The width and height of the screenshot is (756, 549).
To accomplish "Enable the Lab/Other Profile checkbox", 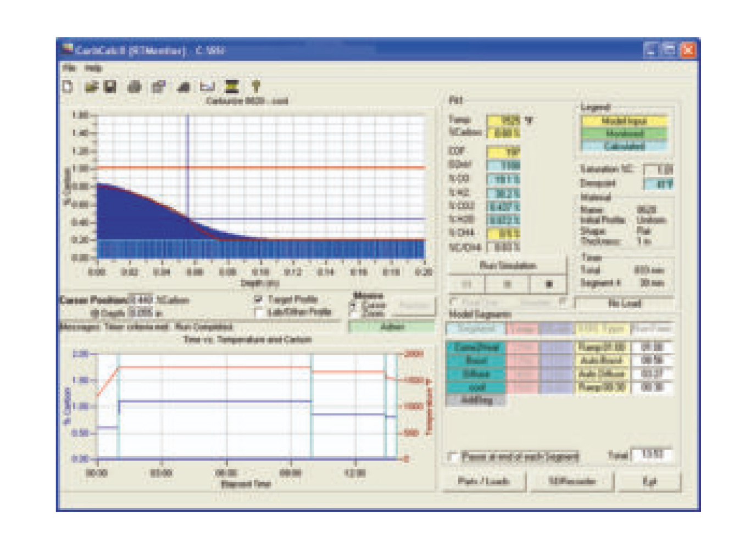I will (x=259, y=312).
